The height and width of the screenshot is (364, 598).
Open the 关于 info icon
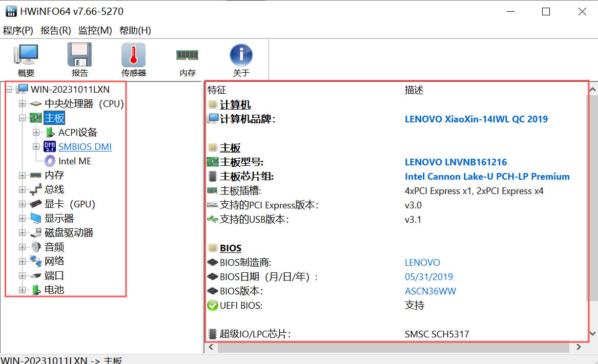coord(241,59)
